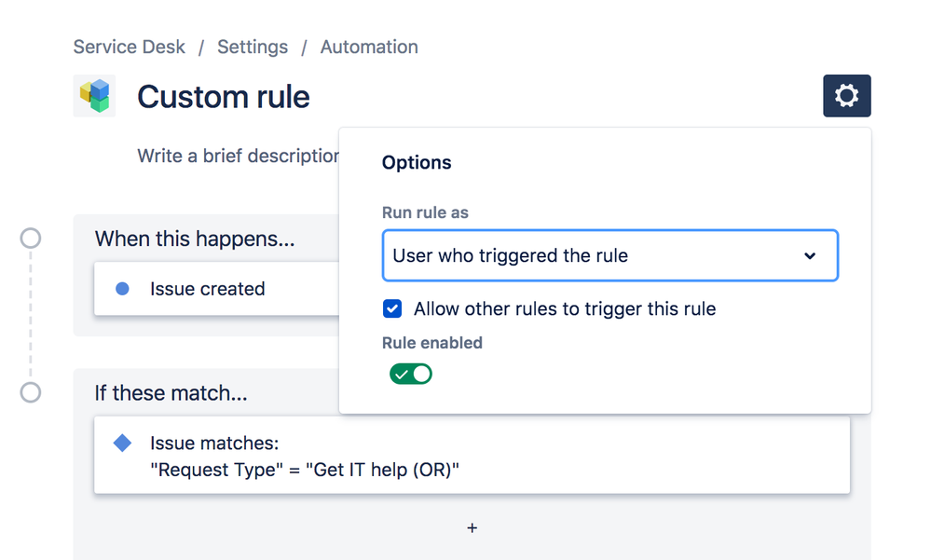Go to Service Desk breadcrumb
The height and width of the screenshot is (560, 931).
pos(130,47)
